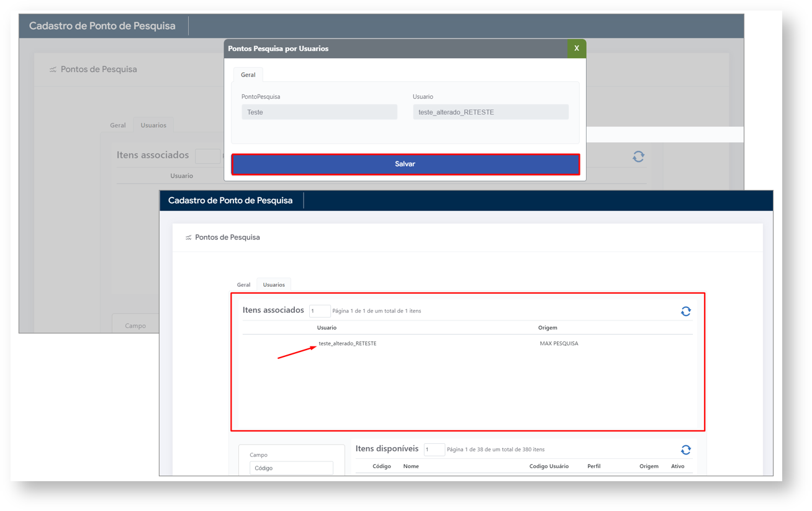Click the Ativo column header
This screenshot has width=812, height=511.
[677, 466]
